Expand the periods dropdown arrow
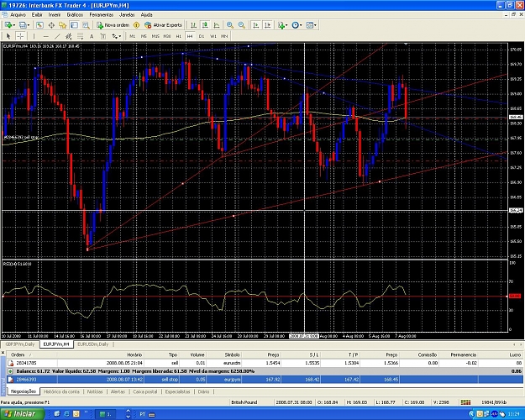 [x=301, y=25]
